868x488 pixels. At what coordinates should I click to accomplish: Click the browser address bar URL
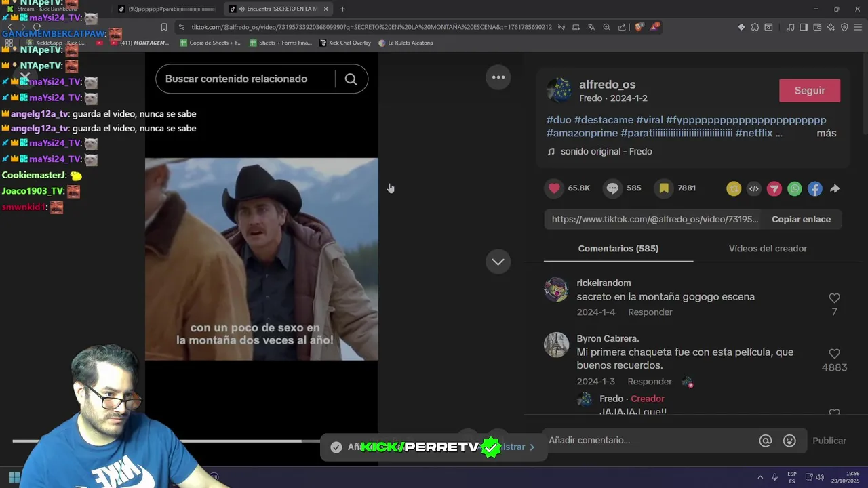pyautogui.click(x=371, y=27)
